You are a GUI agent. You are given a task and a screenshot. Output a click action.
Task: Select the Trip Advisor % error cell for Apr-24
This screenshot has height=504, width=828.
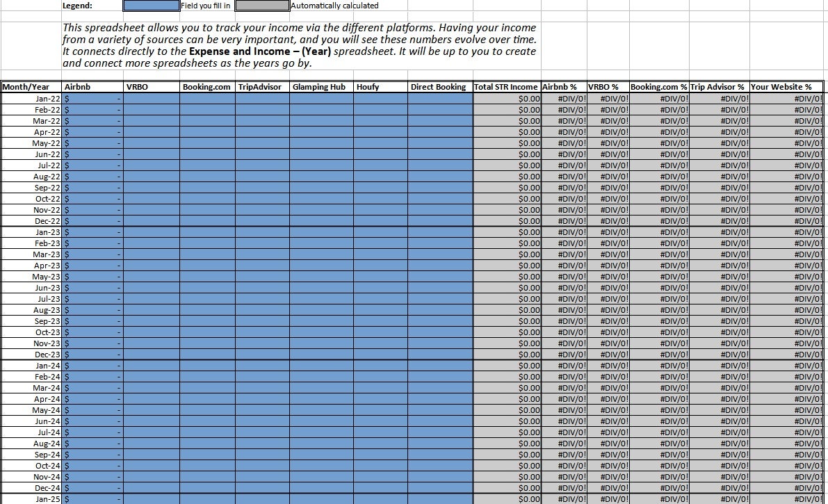720,399
